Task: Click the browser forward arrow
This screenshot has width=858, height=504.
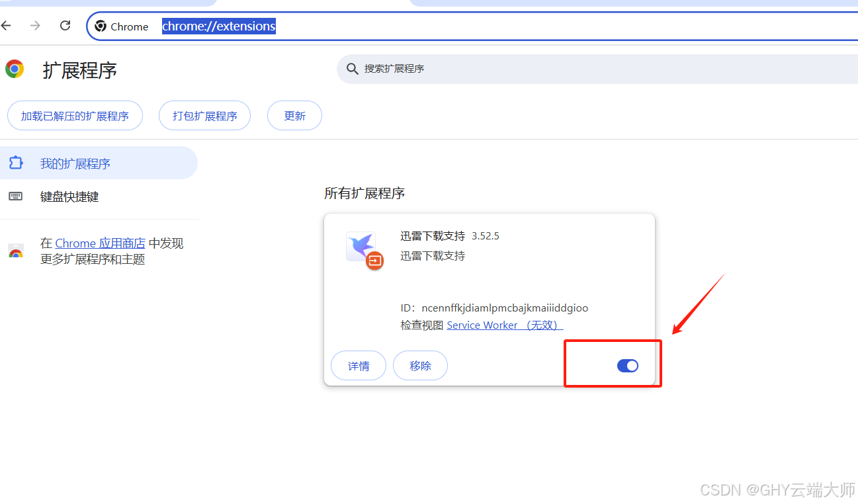Action: (35, 26)
